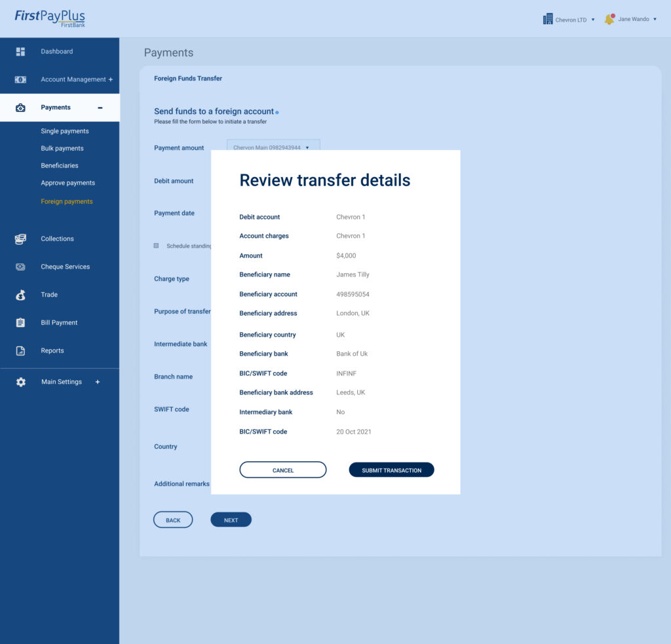Go to Bulk payments submenu item
This screenshot has width=671, height=644.
[62, 148]
